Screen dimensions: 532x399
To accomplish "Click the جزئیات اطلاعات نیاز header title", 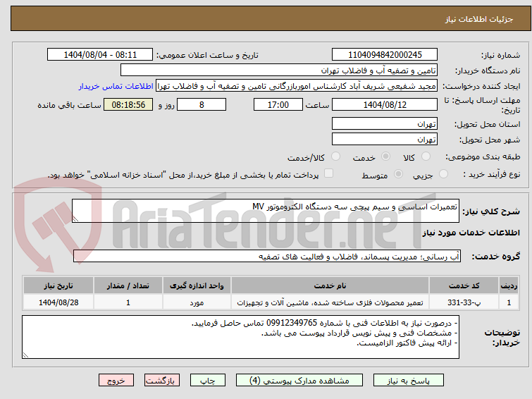I will click(479, 19).
